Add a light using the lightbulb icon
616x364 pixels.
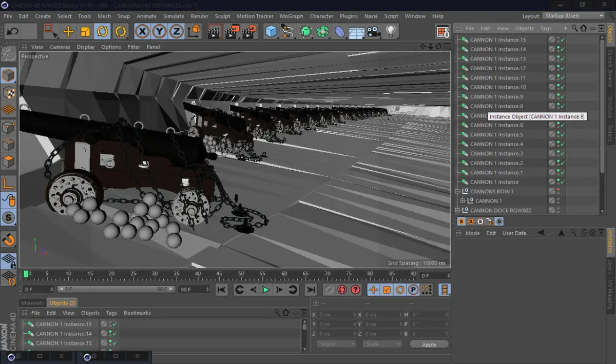point(391,32)
